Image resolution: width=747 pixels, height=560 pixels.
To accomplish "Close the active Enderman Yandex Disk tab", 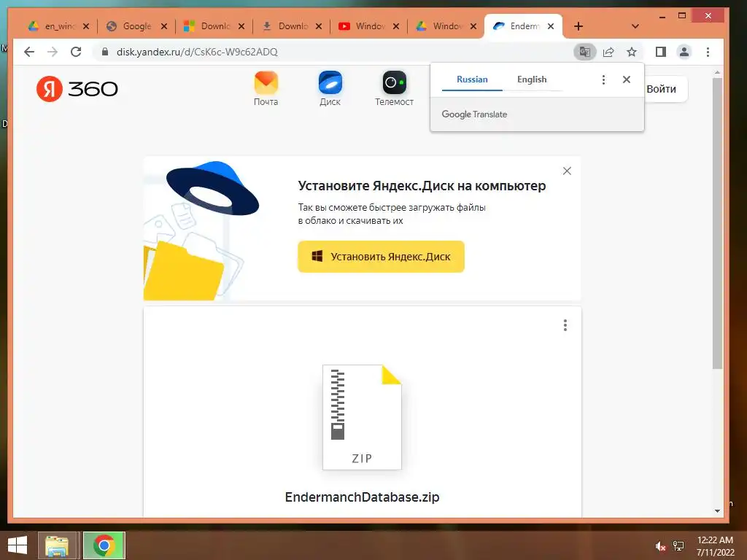I will pyautogui.click(x=551, y=26).
